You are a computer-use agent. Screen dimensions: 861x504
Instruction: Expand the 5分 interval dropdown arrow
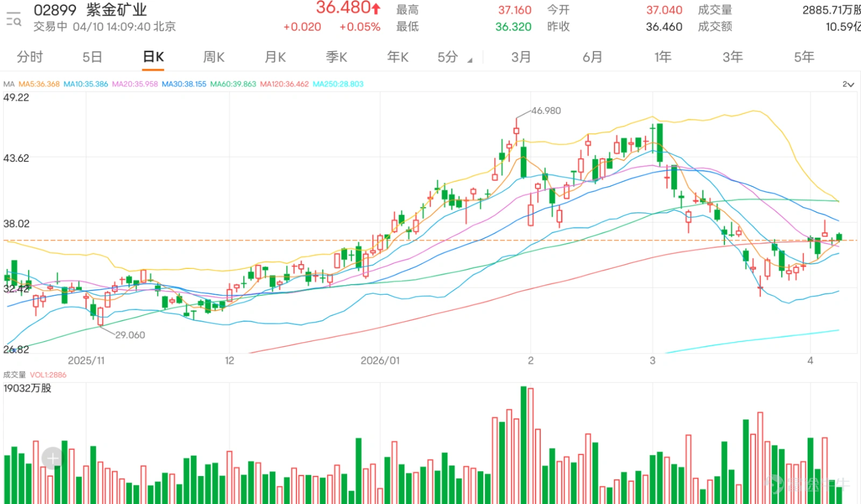470,60
